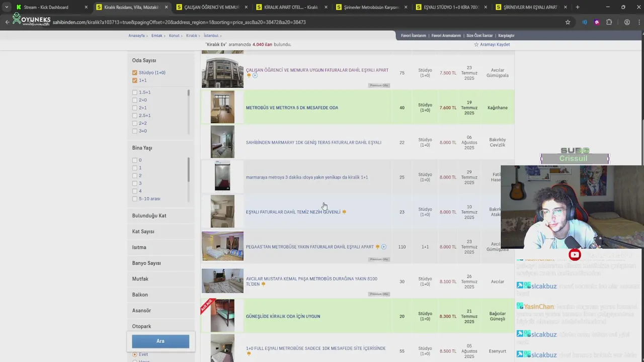Check the 2+1 room checkbox
The image size is (644, 362).
coord(134,108)
